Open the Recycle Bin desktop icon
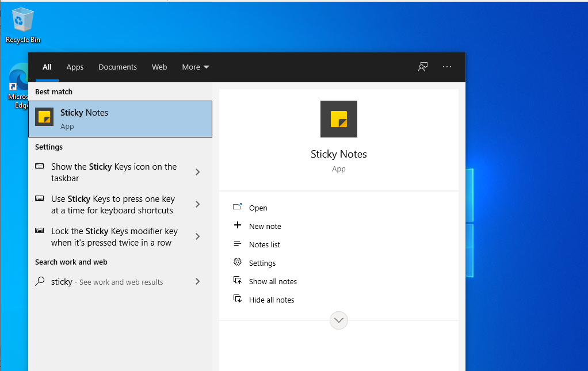This screenshot has height=371, width=588. tap(23, 25)
